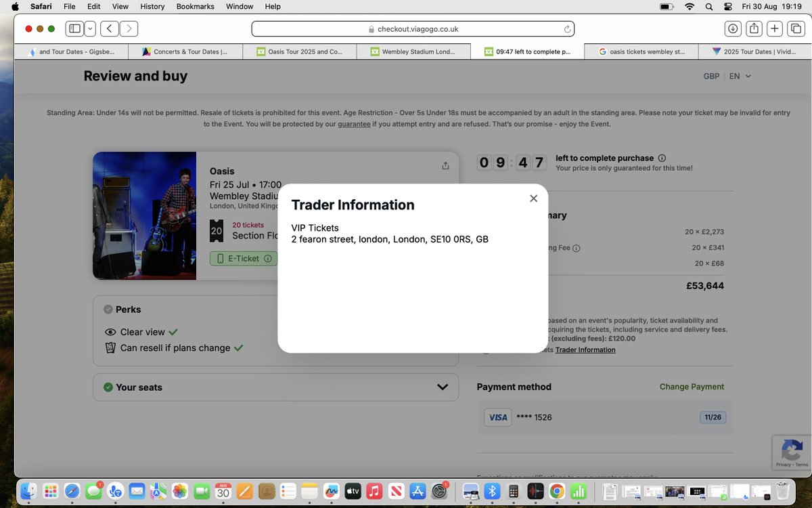Screen dimensions: 812x508
Task: Open the sidebar options dropdown arrow in Safari
Action: pos(90,28)
